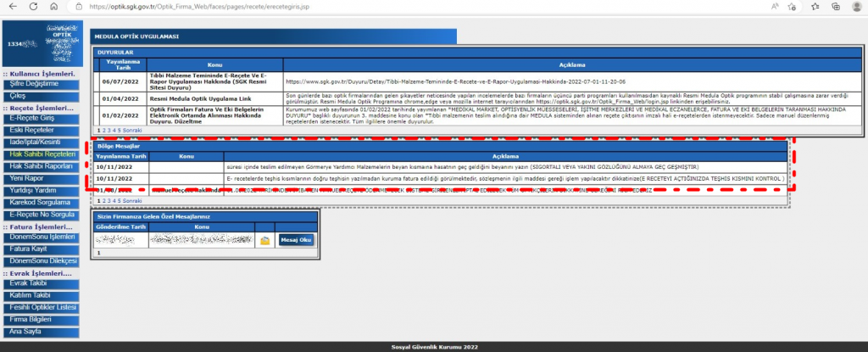Click the browser profile avatar
The height and width of the screenshot is (352, 868).
[x=856, y=7]
